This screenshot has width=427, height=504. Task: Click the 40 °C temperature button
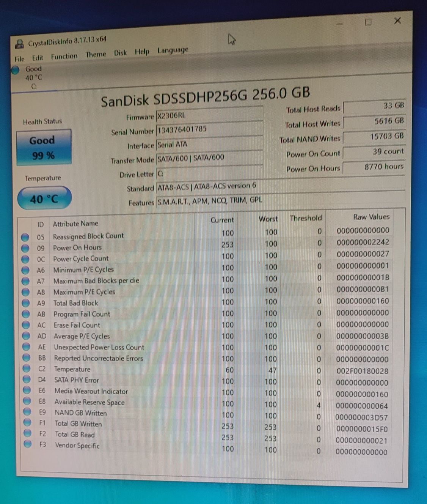[44, 198]
